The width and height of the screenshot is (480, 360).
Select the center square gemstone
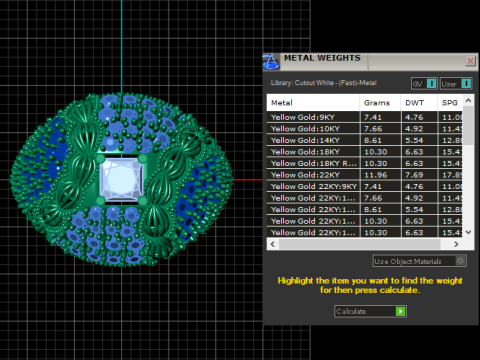pyautogui.click(x=121, y=179)
